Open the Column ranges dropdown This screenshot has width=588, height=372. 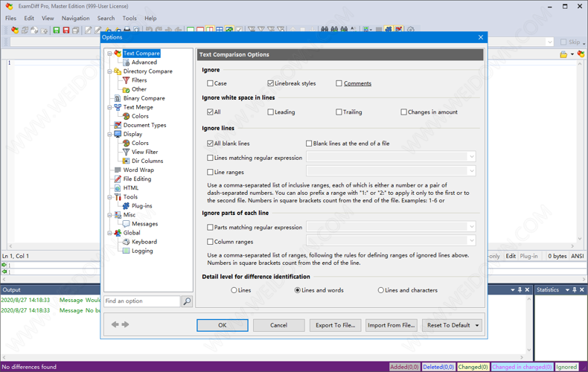click(472, 240)
